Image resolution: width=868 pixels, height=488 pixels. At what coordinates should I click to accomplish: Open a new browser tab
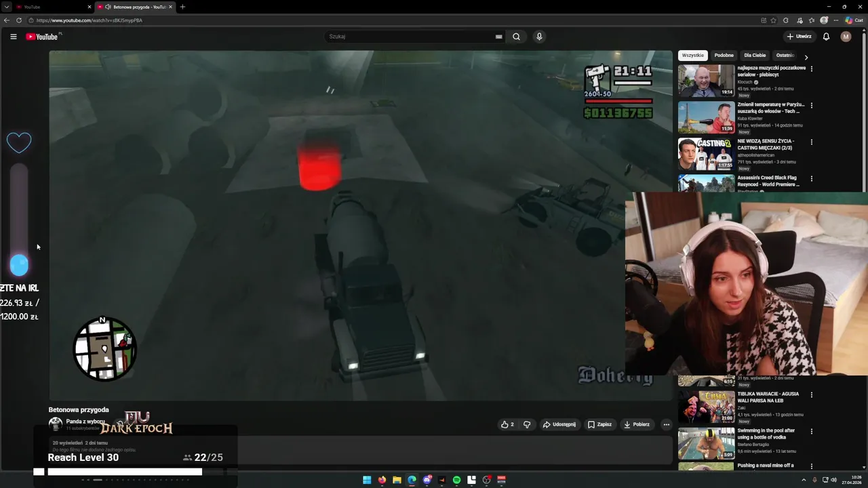(182, 7)
